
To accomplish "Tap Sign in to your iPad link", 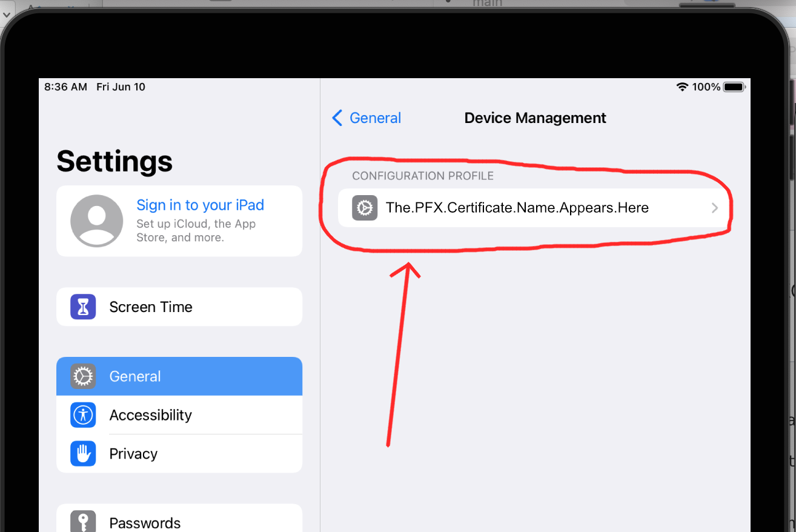I will (x=201, y=205).
